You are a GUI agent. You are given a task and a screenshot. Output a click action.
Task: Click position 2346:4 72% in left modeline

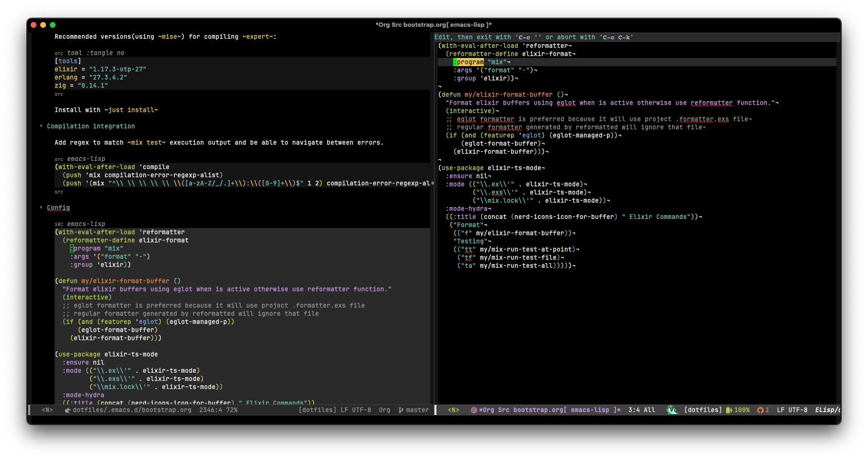click(218, 410)
